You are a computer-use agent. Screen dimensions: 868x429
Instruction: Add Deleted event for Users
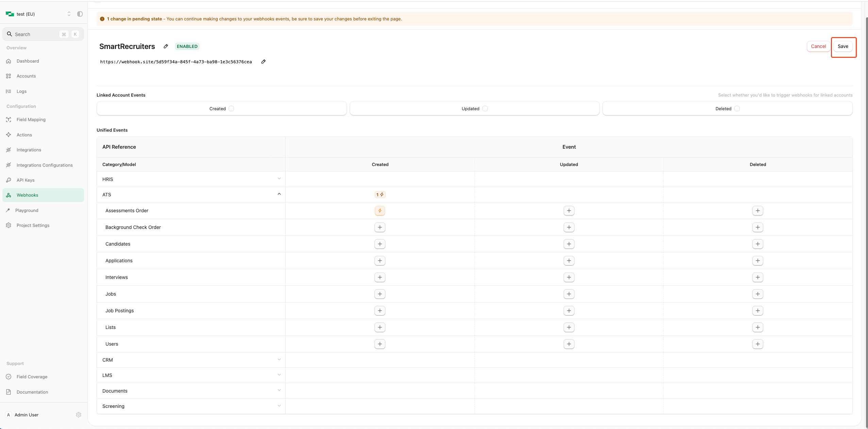point(757,344)
